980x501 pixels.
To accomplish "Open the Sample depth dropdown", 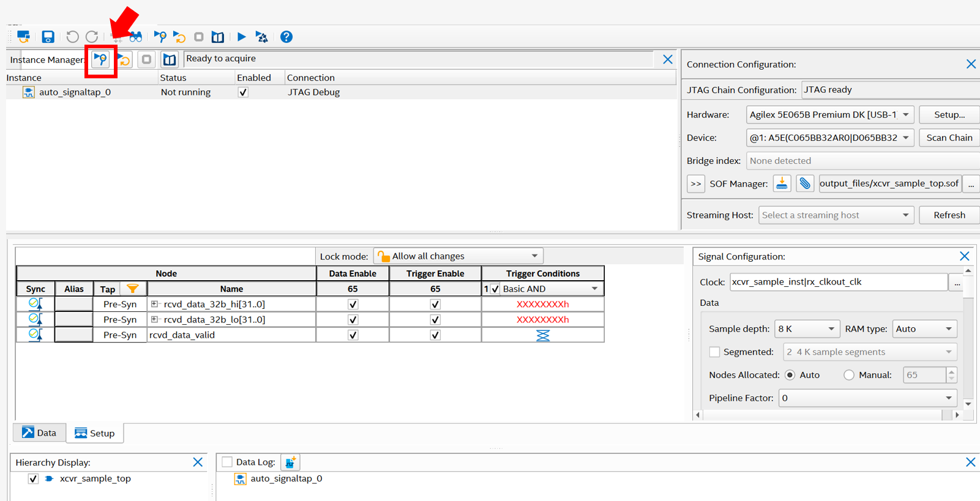I will pos(806,329).
